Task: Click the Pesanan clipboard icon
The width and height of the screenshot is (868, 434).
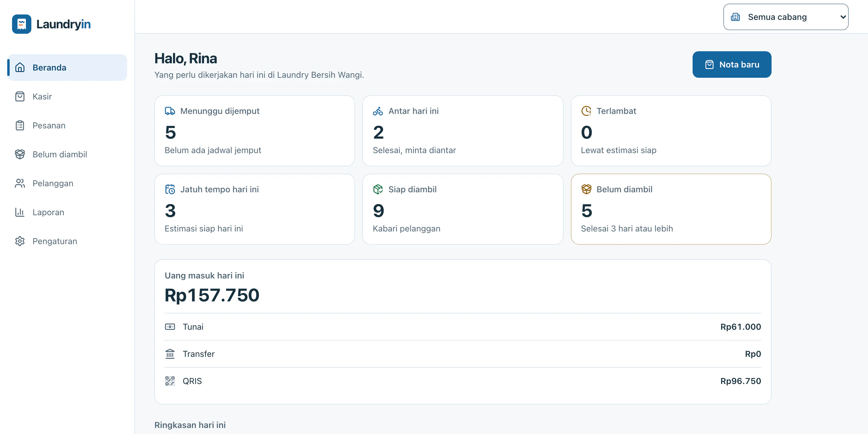Action: [x=20, y=125]
